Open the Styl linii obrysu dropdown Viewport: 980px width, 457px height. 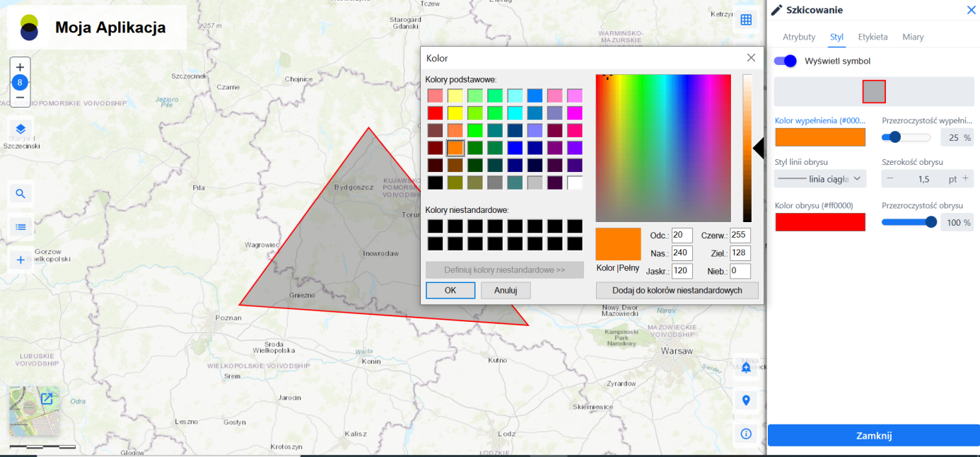point(820,179)
